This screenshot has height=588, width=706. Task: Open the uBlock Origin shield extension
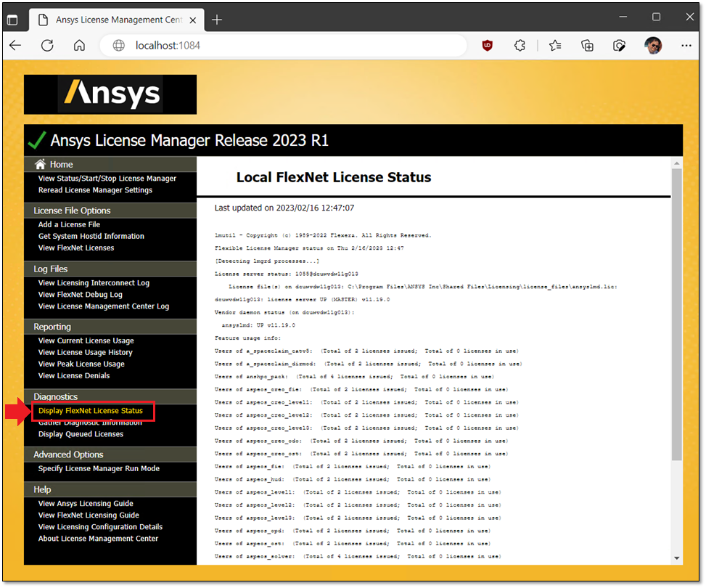pos(487,46)
